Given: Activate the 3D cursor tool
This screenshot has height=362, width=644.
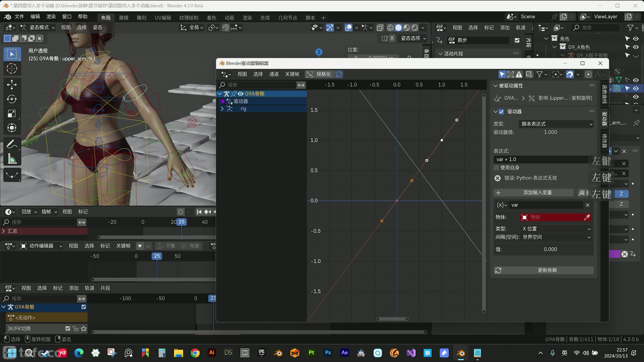Looking at the screenshot, I should 12,68.
